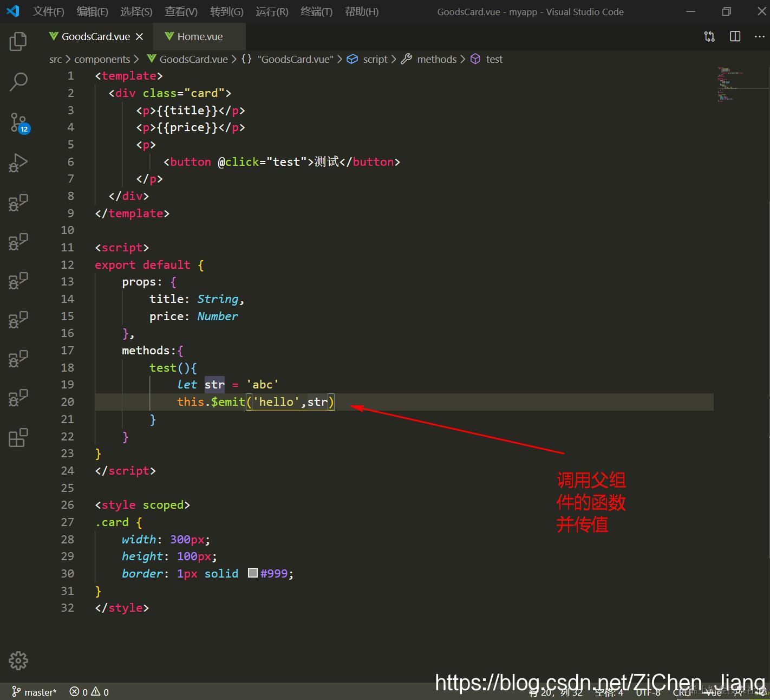Image resolution: width=770 pixels, height=700 pixels.
Task: Click the String type on line 14
Action: [x=218, y=299]
